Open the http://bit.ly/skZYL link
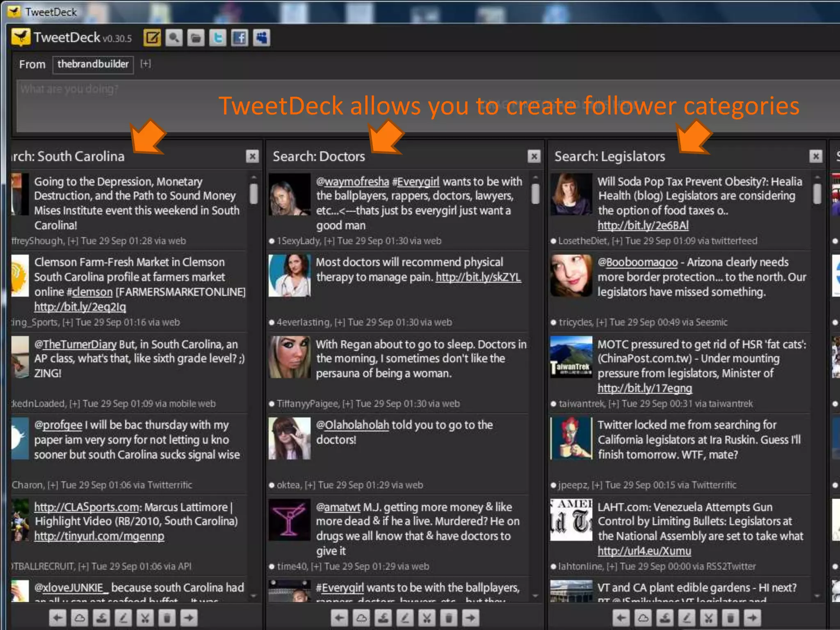This screenshot has height=630, width=840. click(478, 277)
